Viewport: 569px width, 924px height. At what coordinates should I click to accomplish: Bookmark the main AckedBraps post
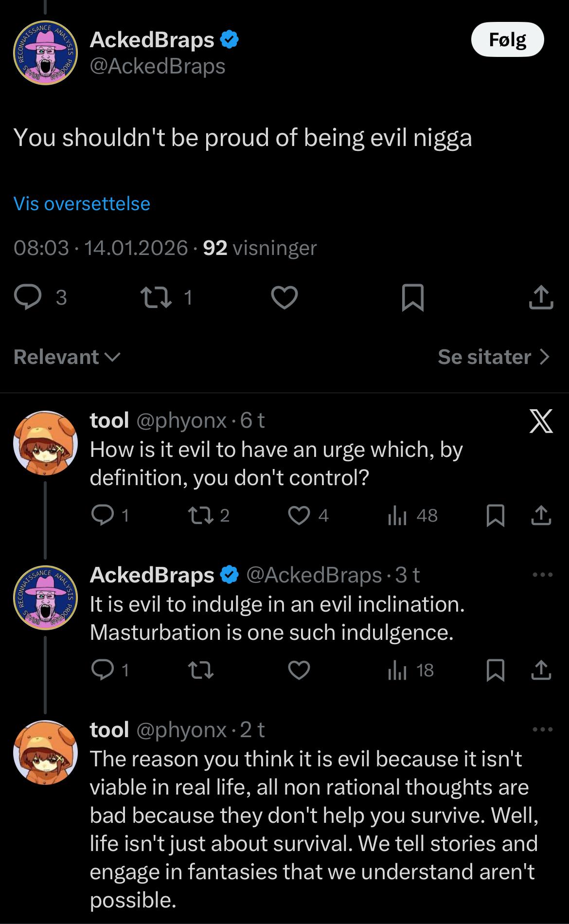[413, 297]
